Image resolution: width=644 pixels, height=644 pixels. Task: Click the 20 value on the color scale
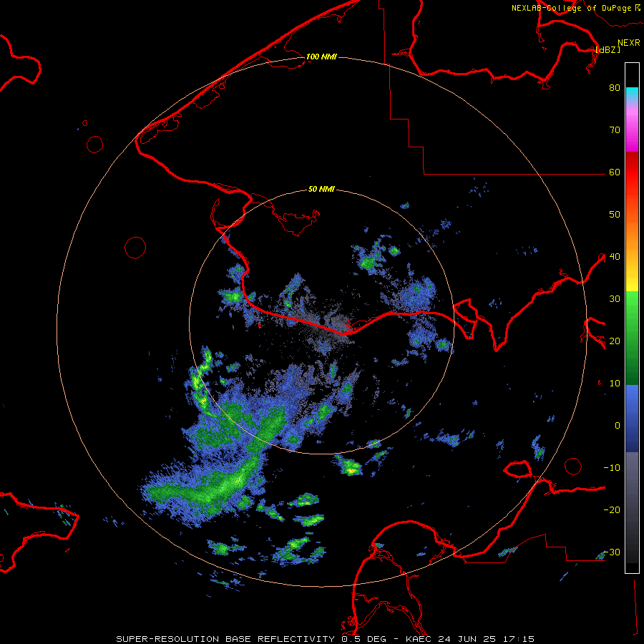[615, 341]
